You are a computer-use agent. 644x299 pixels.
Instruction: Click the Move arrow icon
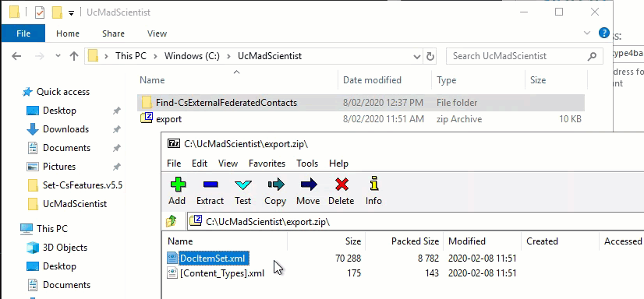[x=308, y=185]
